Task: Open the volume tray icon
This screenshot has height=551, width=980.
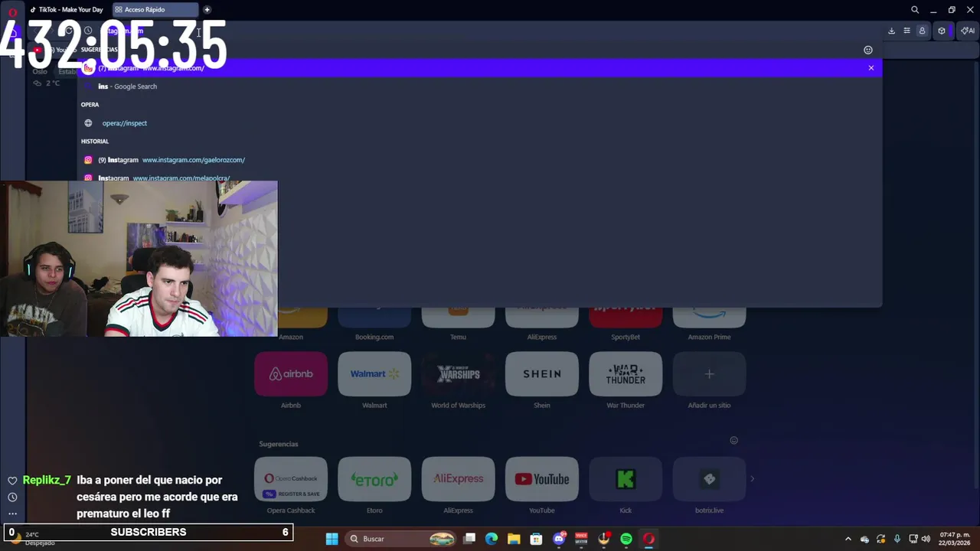Action: click(926, 539)
